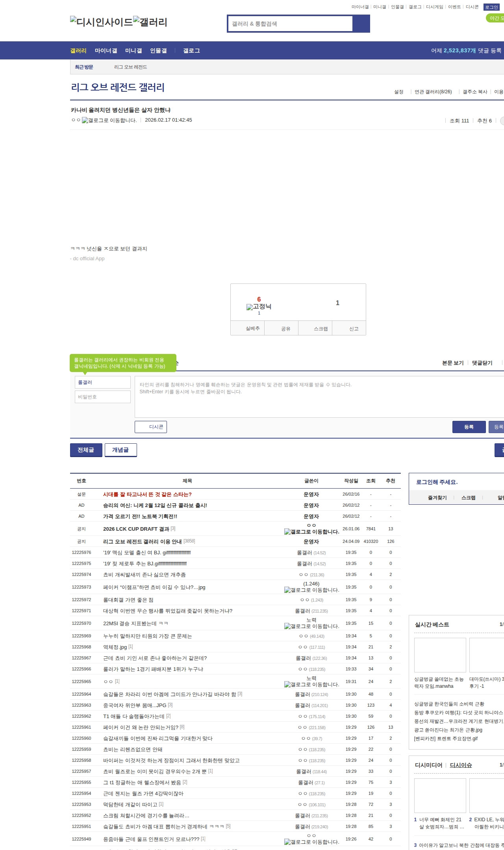Switch to the 개념글 tab

point(121,450)
